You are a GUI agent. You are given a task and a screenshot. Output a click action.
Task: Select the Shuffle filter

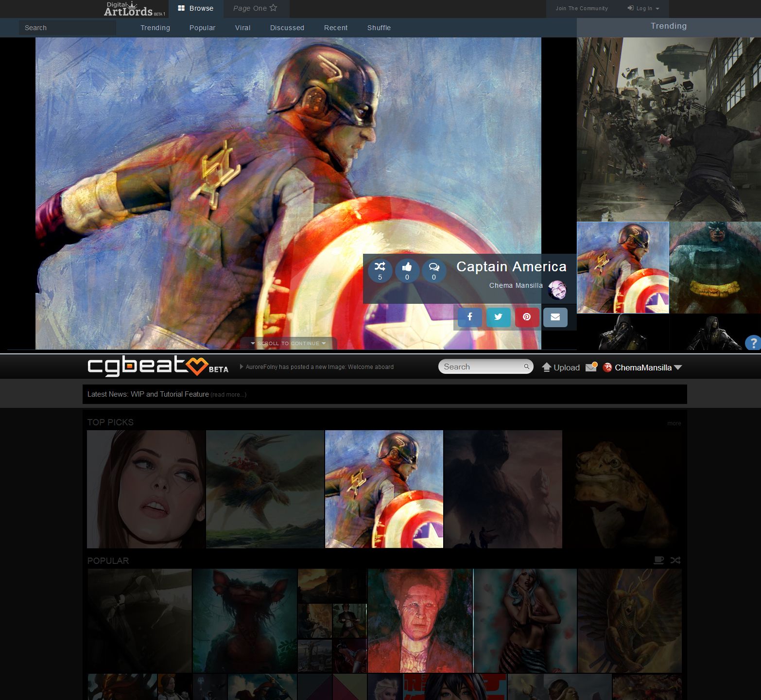pos(379,28)
